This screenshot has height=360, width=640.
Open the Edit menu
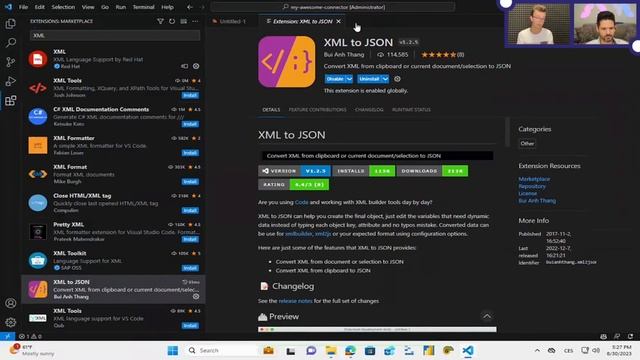click(40, 7)
